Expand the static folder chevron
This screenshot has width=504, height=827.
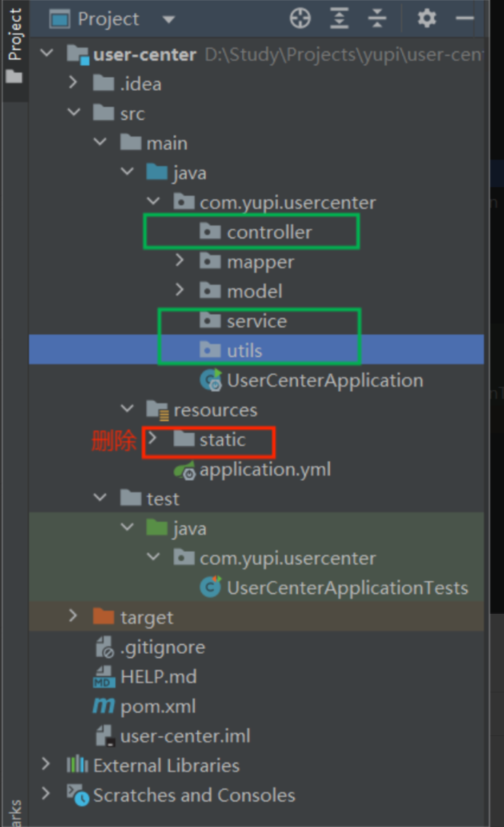(x=153, y=439)
